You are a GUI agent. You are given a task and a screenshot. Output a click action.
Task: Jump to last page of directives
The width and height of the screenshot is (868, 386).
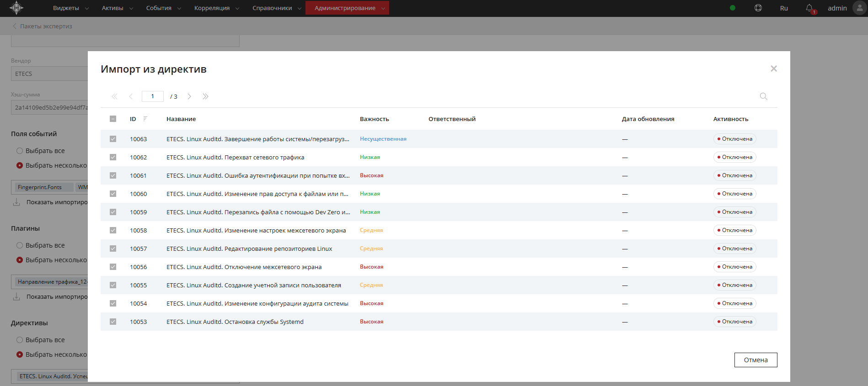pos(205,96)
